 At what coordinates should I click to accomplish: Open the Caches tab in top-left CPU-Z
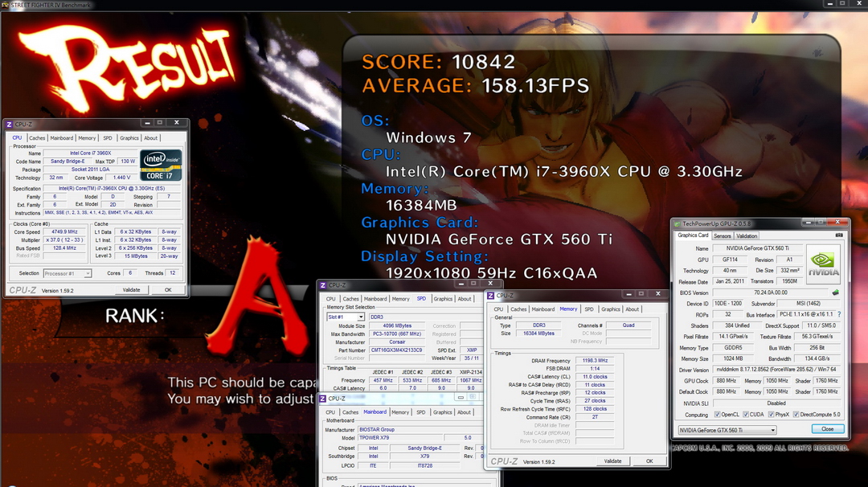(37, 137)
